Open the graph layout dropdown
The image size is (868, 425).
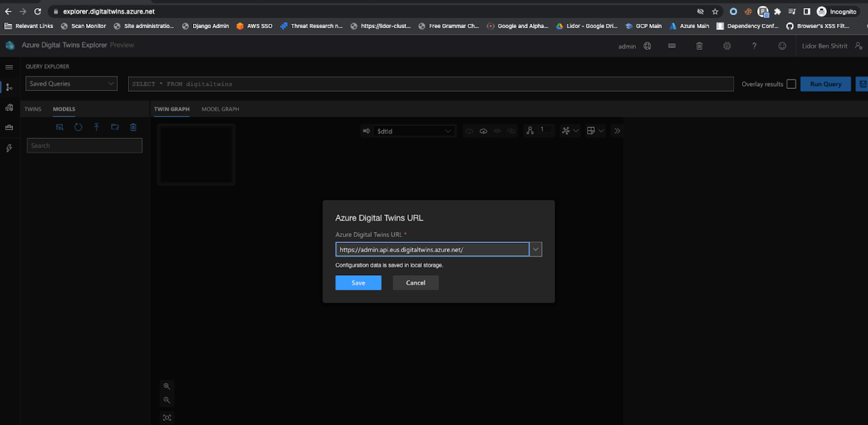570,131
